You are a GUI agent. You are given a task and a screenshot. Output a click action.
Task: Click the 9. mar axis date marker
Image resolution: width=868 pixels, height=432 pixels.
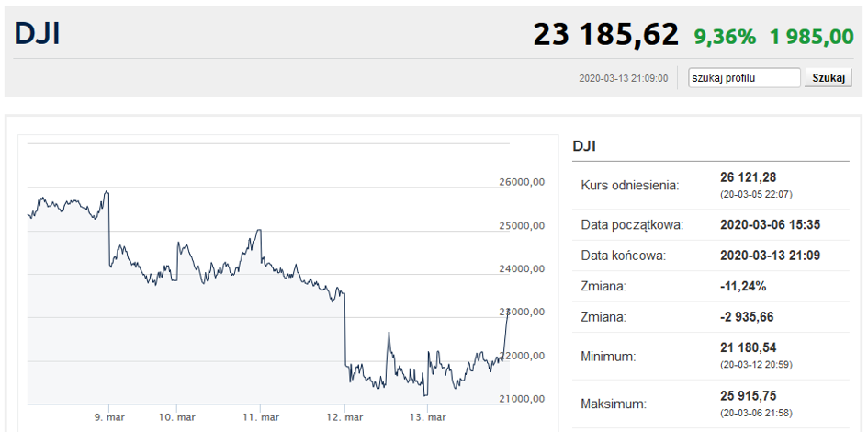[x=108, y=417]
